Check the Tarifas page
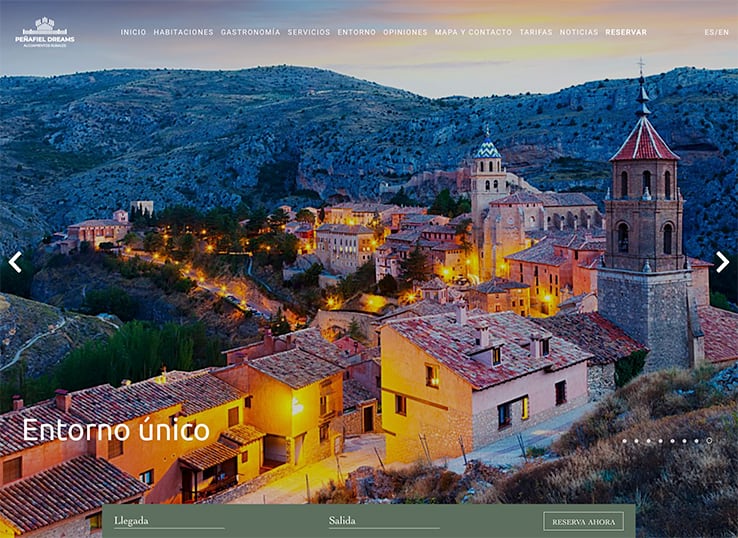This screenshot has height=538, width=738. click(x=536, y=32)
